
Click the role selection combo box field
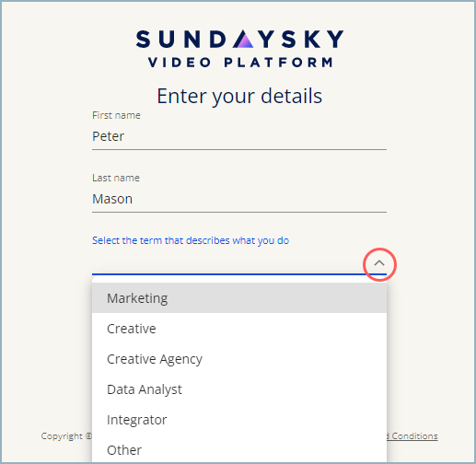pyautogui.click(x=239, y=263)
